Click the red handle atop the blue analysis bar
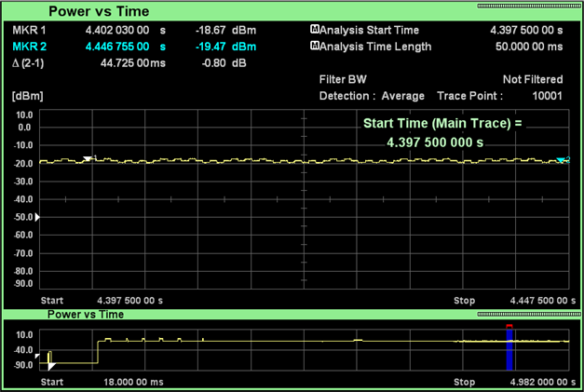 509,327
